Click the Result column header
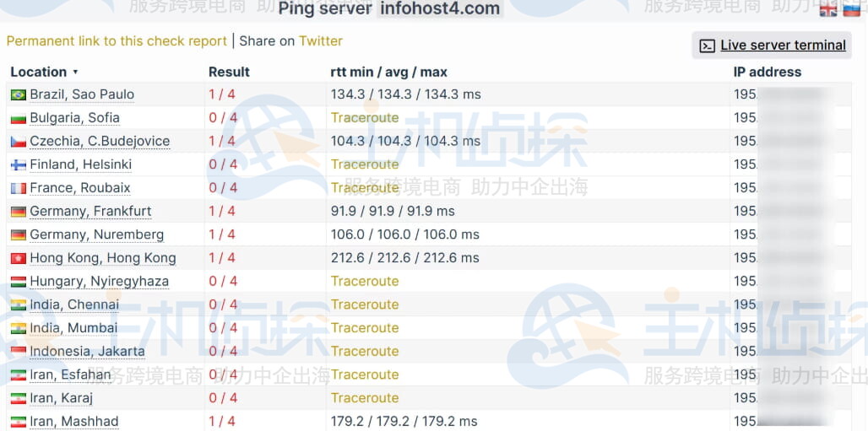This screenshot has width=868, height=431. [x=229, y=73]
